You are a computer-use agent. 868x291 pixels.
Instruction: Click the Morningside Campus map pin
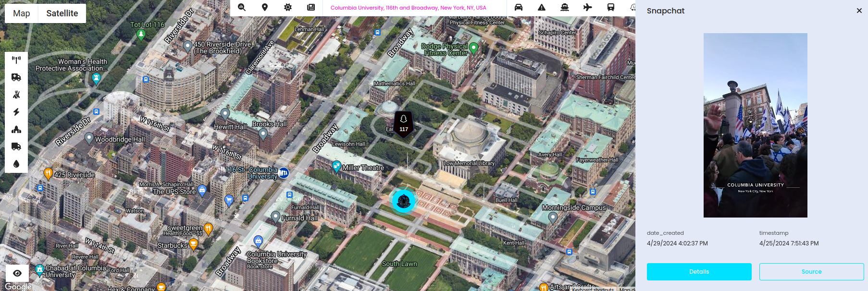pos(553,218)
